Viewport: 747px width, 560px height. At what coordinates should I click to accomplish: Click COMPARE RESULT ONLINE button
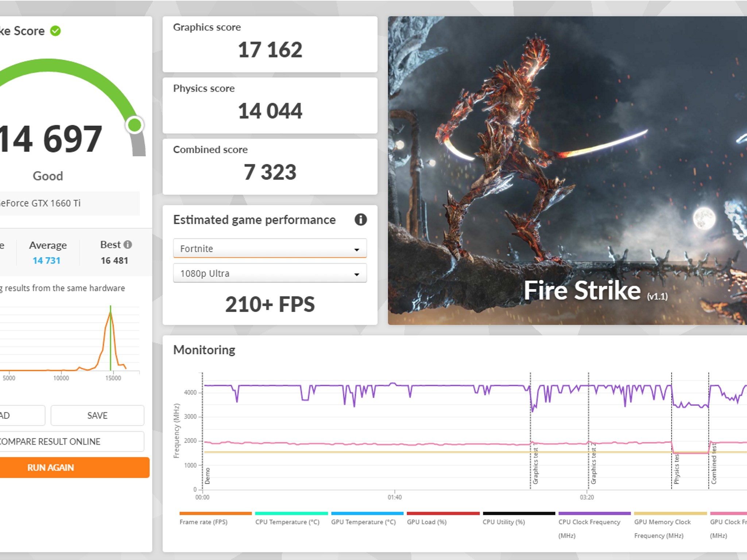71,442
